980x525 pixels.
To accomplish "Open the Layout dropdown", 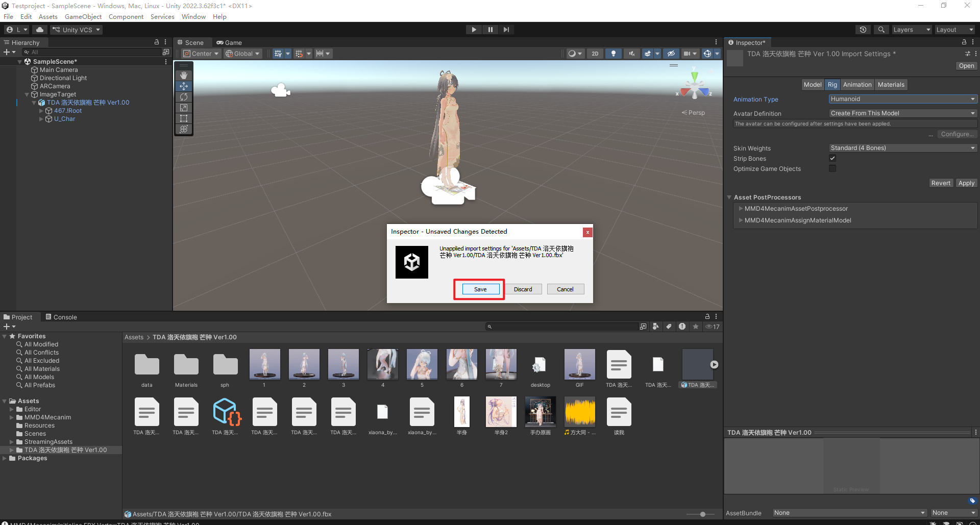I will point(954,30).
